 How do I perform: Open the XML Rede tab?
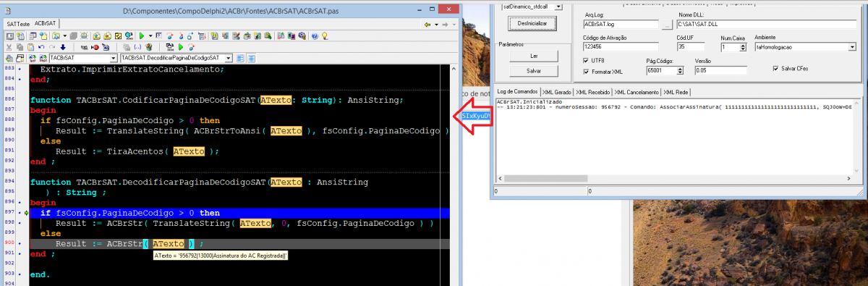676,93
